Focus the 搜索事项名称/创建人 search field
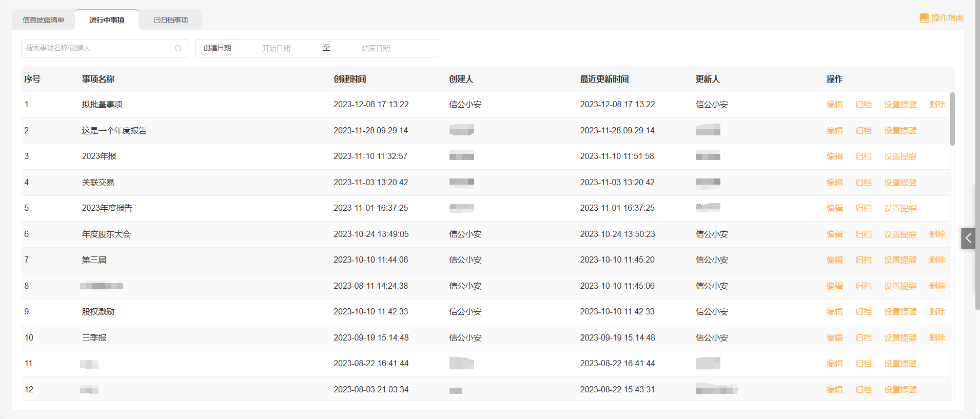The height and width of the screenshot is (419, 980). [x=97, y=48]
